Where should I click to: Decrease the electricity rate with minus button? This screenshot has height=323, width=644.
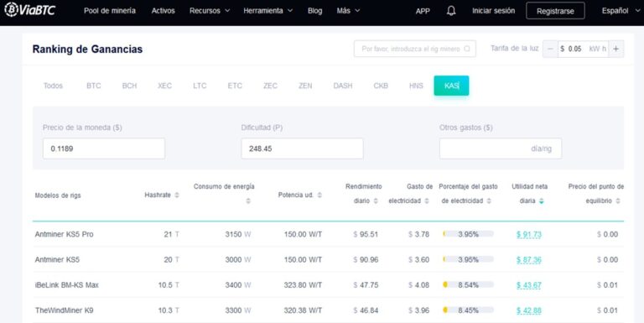click(550, 49)
